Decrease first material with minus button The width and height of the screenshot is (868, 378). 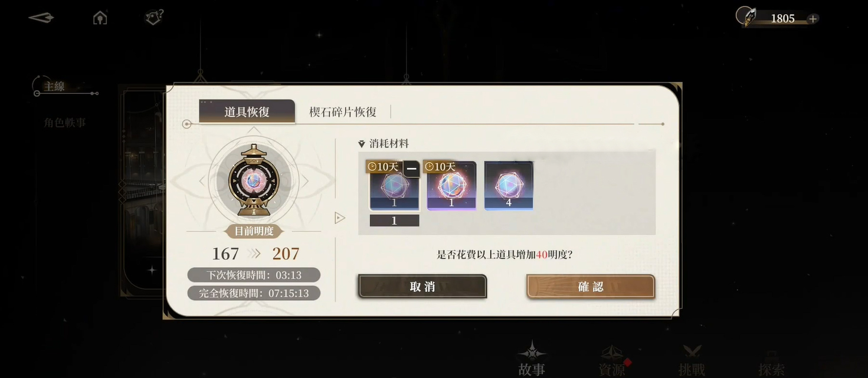[x=412, y=169]
